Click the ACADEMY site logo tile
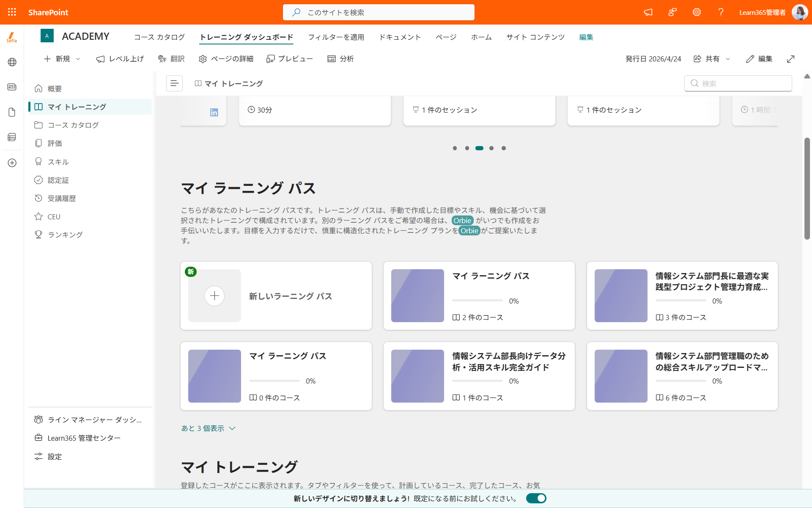Image resolution: width=812 pixels, height=508 pixels. (x=47, y=36)
